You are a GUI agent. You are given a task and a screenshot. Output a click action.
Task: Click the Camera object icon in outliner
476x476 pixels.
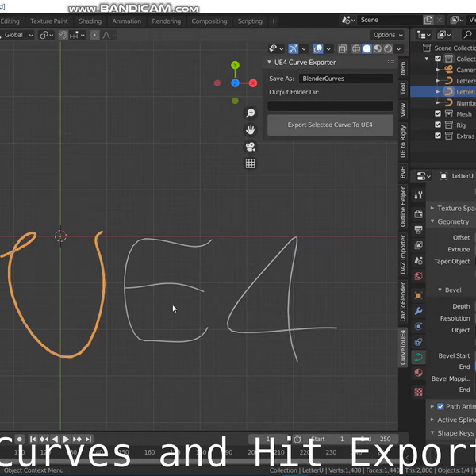pyautogui.click(x=449, y=70)
